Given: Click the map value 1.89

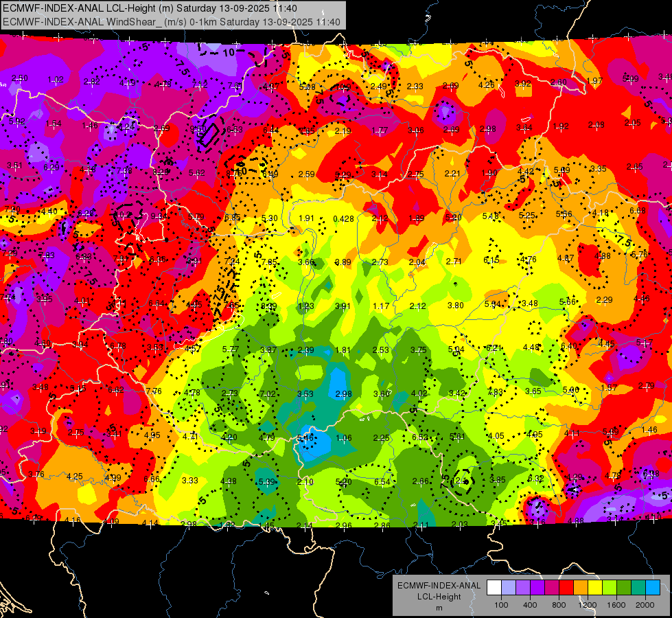Looking at the screenshot, I should (x=417, y=218).
